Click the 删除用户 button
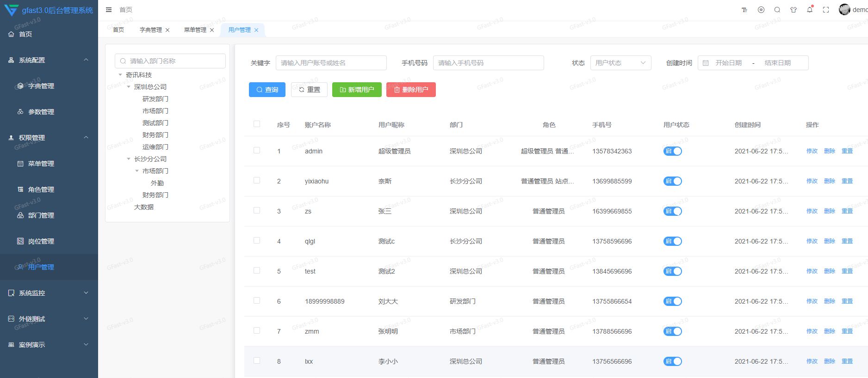868x378 pixels. pos(411,90)
